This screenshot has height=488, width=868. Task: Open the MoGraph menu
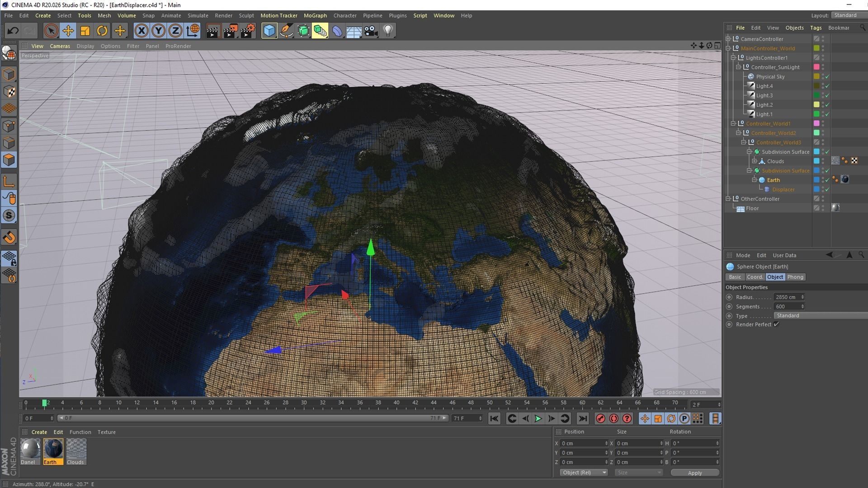315,15
